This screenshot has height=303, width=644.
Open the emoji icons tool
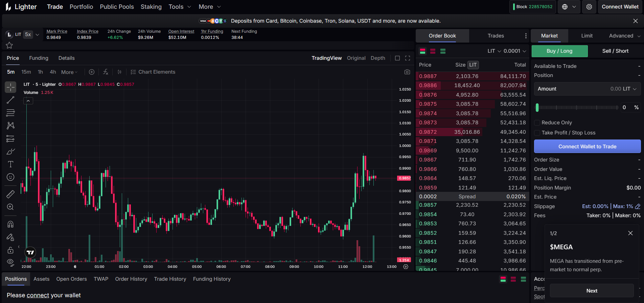[10, 177]
